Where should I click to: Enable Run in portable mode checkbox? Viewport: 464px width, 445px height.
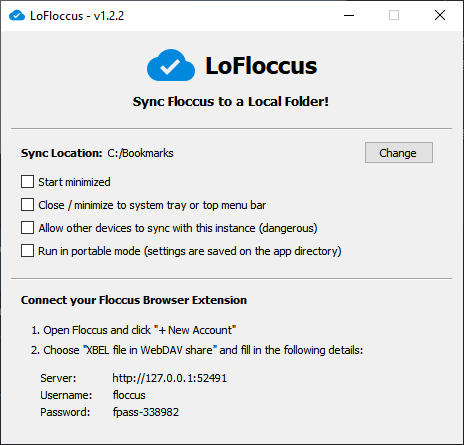point(27,251)
